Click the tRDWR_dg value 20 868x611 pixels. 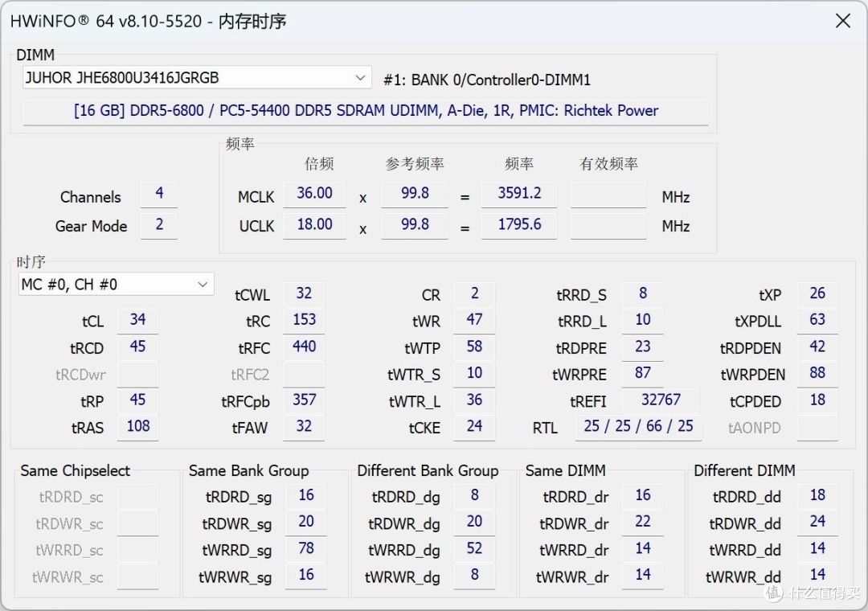click(474, 523)
